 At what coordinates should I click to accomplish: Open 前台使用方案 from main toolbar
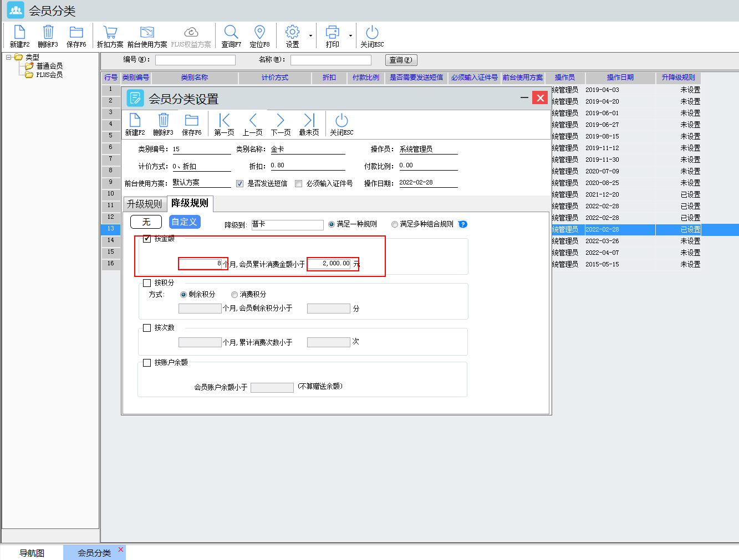(147, 33)
